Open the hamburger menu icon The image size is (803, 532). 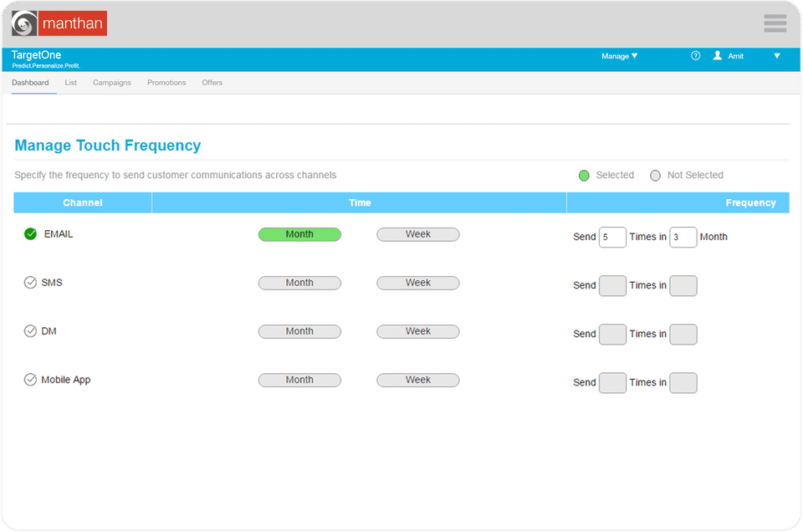[775, 23]
